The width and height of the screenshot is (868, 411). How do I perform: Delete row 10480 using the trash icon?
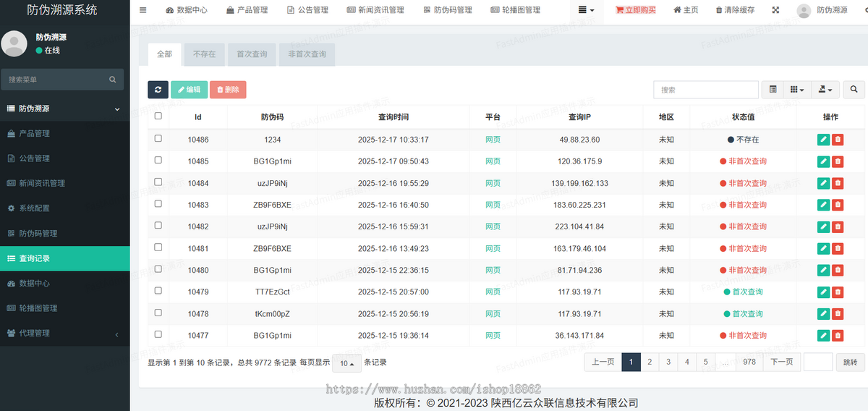(x=838, y=270)
